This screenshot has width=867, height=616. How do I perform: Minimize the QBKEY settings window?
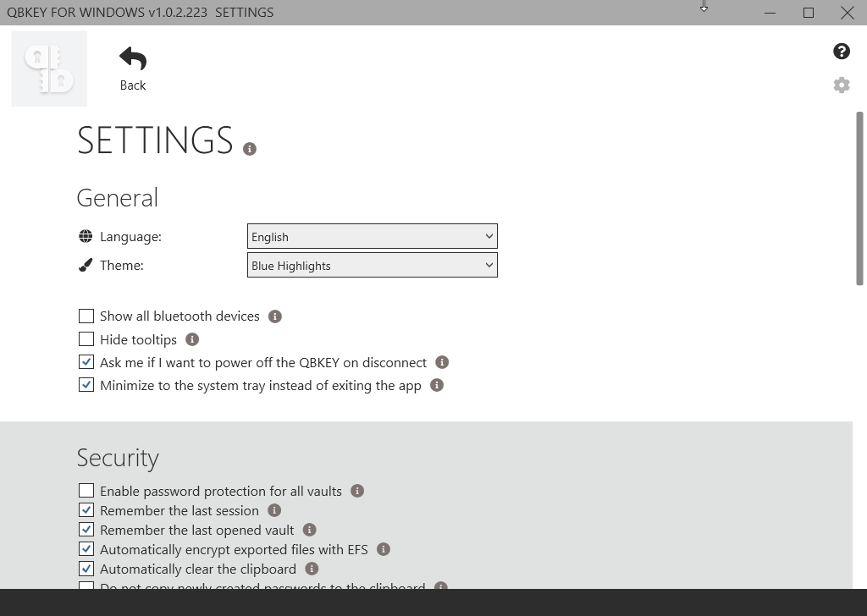coord(770,12)
